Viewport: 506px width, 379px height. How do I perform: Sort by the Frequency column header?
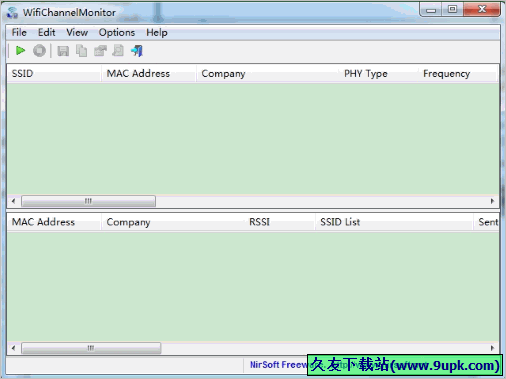[x=458, y=73]
